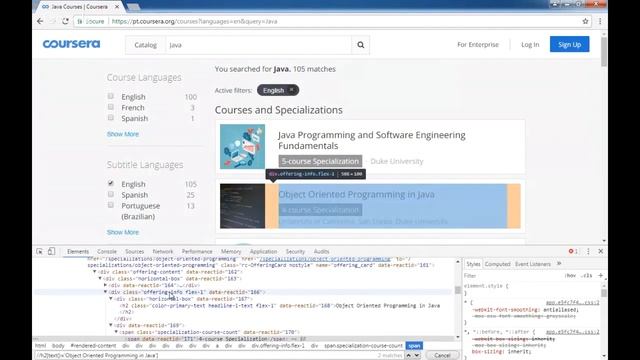This screenshot has width=640, height=360.
Task: Collapse the offering-content div node
Action: 95,272
